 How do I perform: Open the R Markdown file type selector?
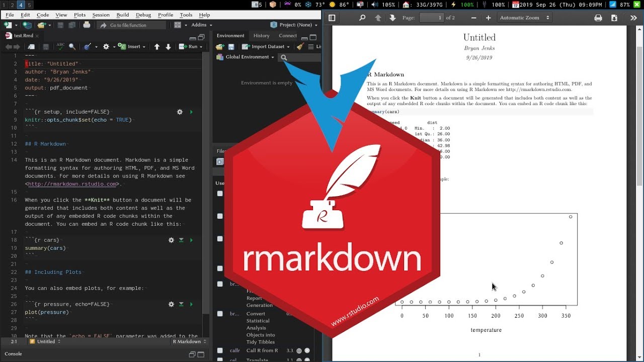190,341
